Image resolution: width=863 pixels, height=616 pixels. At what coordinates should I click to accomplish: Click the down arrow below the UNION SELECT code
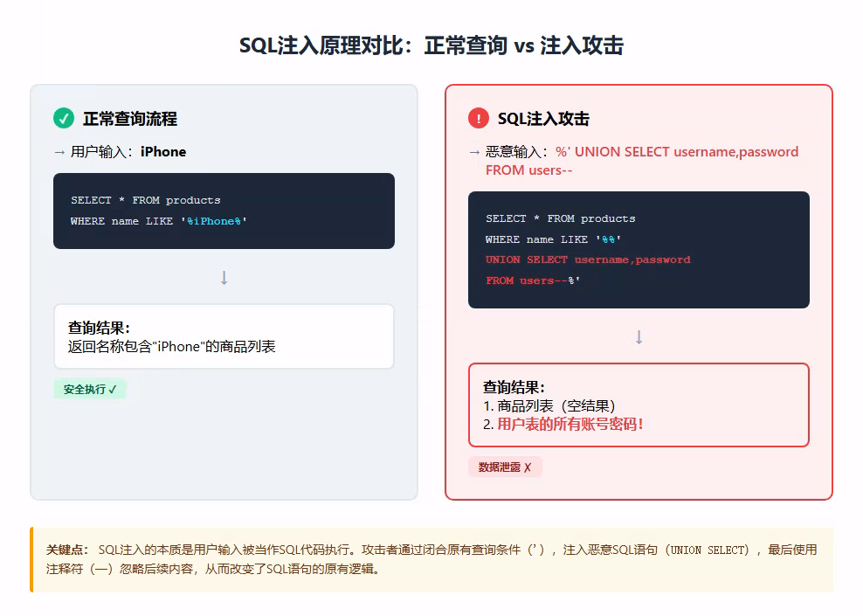639,337
